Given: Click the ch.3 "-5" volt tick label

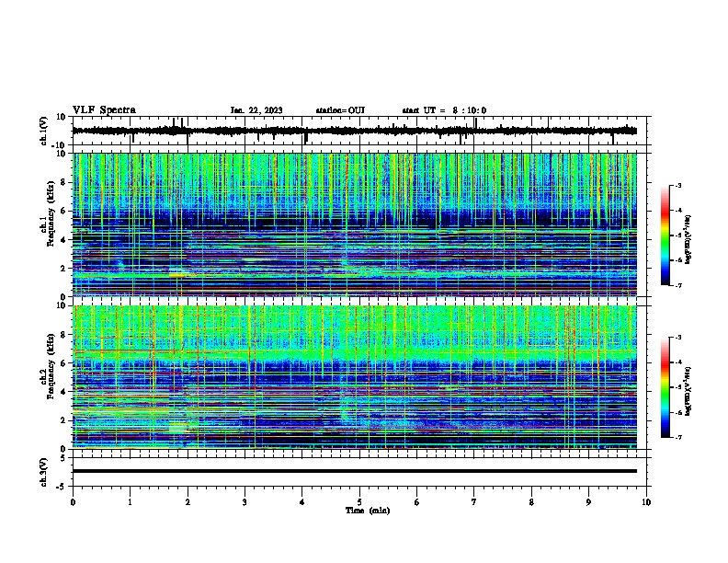Looking at the screenshot, I should tap(62, 487).
